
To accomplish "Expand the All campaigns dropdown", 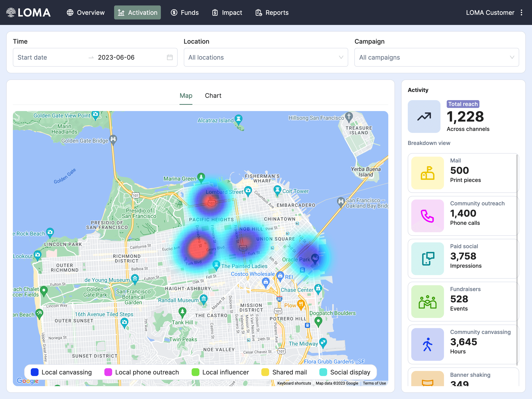I will click(437, 57).
